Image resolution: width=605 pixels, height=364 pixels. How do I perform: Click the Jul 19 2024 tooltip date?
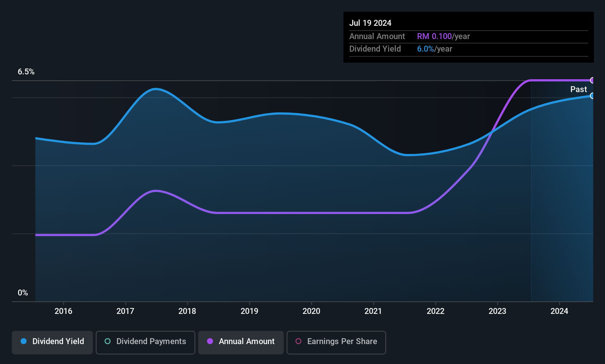point(370,23)
